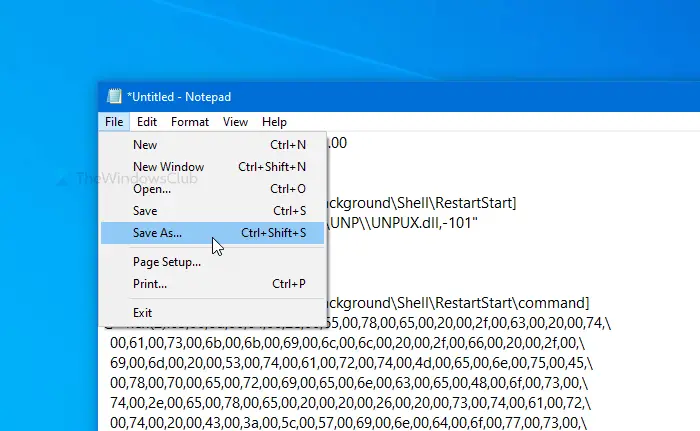Open Page Setup... from File menu
This screenshot has width=700, height=431.
point(212,262)
